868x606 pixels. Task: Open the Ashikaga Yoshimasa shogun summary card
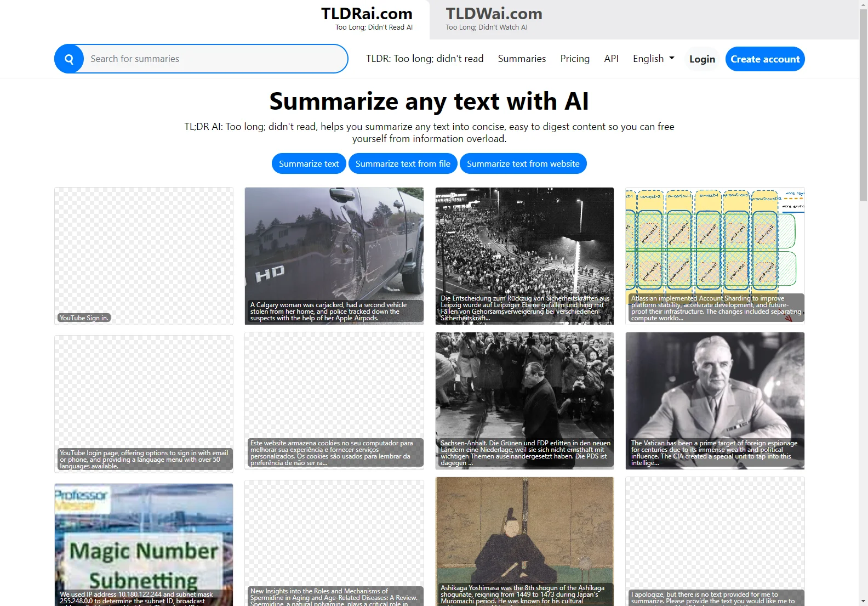[524, 541]
